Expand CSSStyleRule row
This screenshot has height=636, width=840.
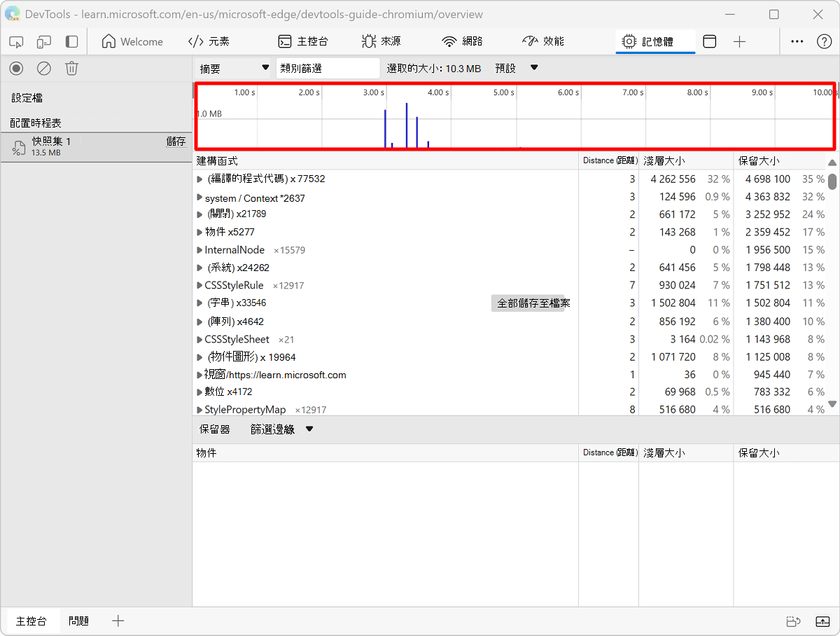[x=199, y=286]
